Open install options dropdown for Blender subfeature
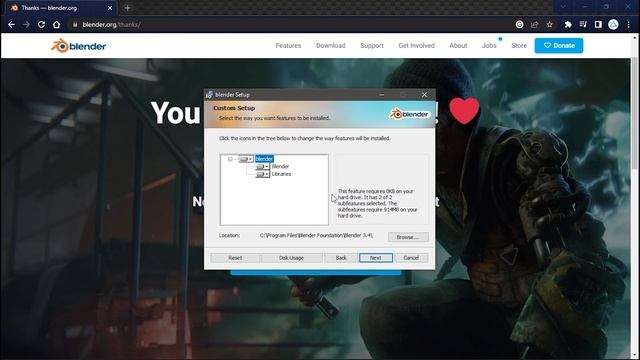 tap(262, 167)
